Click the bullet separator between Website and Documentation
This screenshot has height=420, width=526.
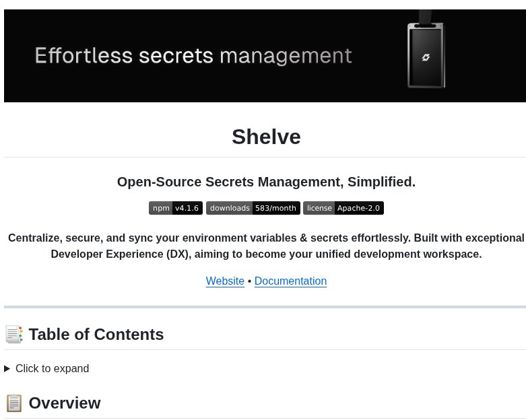(x=249, y=281)
